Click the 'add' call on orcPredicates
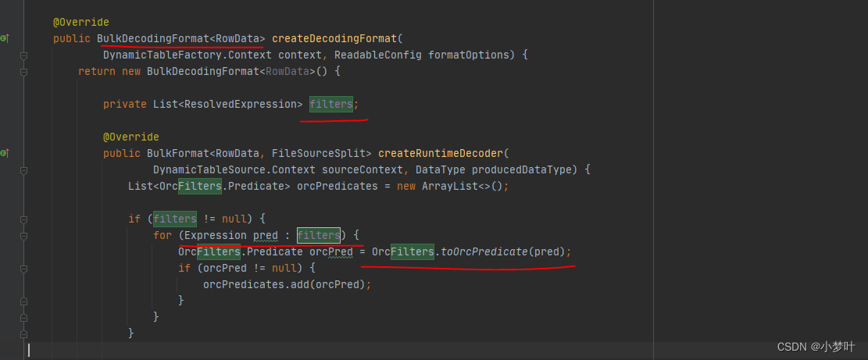 pyautogui.click(x=300, y=284)
